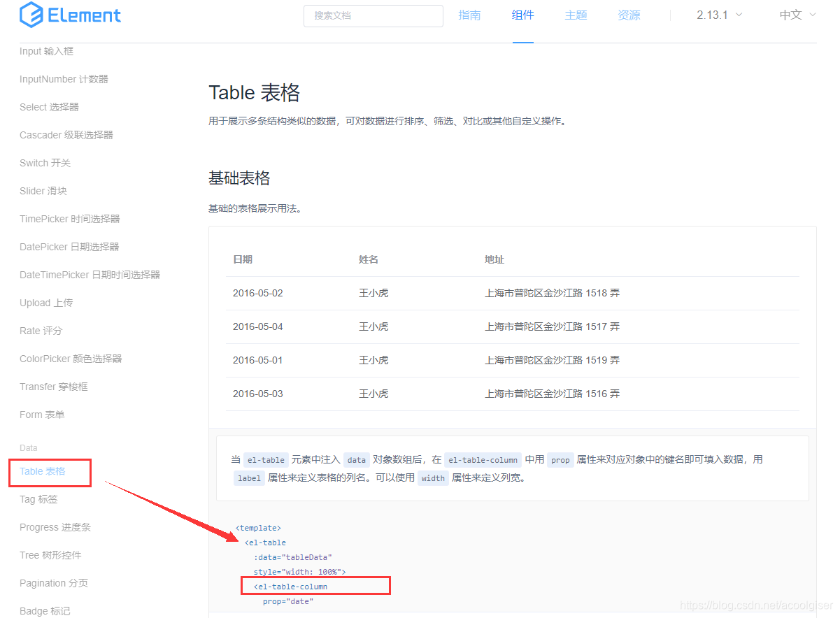
Task: Click the 日期 column header
Action: pyautogui.click(x=243, y=259)
